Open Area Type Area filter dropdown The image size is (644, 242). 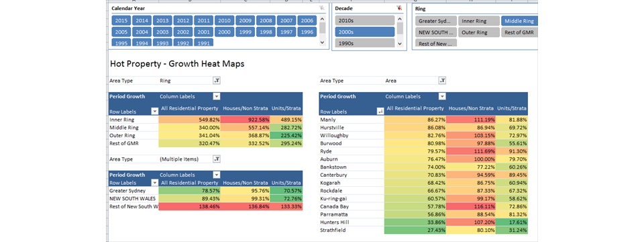[x=442, y=81]
